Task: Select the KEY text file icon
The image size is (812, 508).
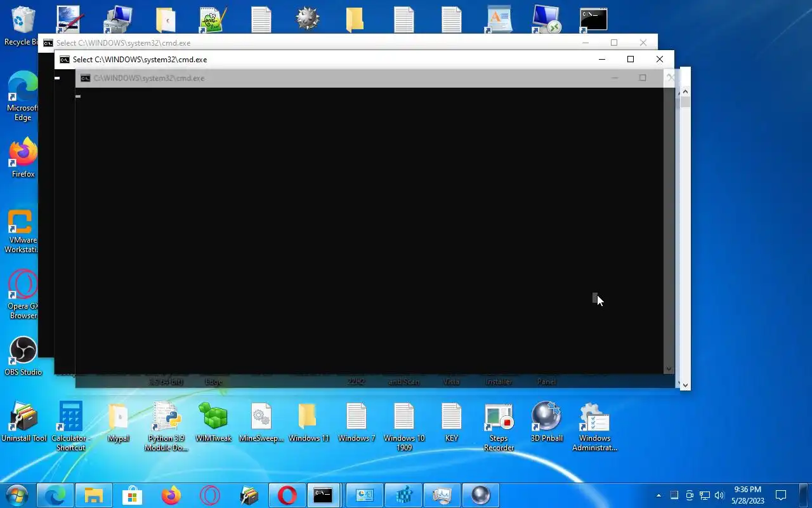Action: [451, 422]
